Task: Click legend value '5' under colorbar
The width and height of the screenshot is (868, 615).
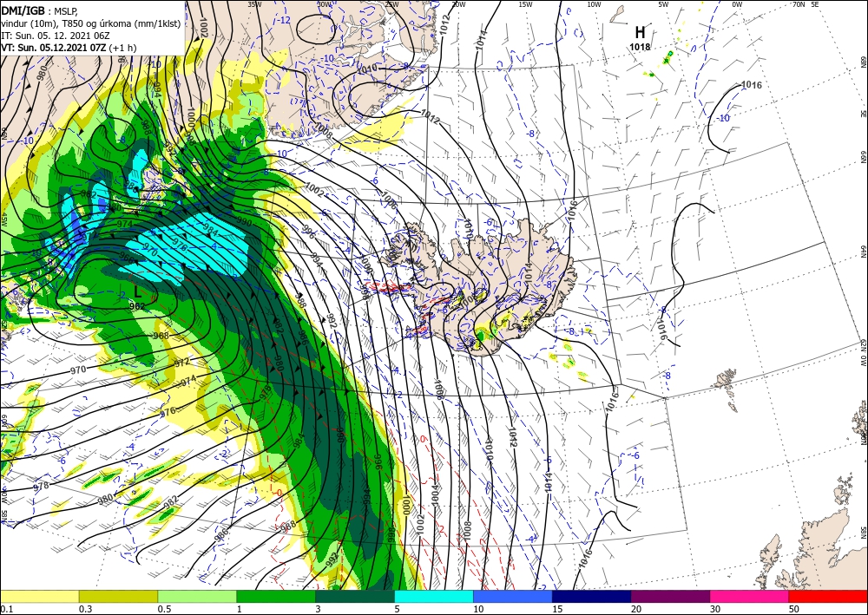Action: tap(397, 609)
